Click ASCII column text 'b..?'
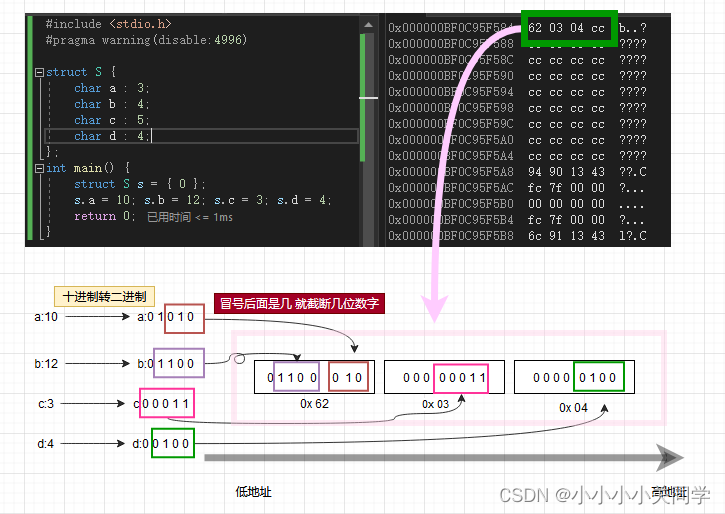Image resolution: width=725 pixels, height=514 pixels. point(633,28)
